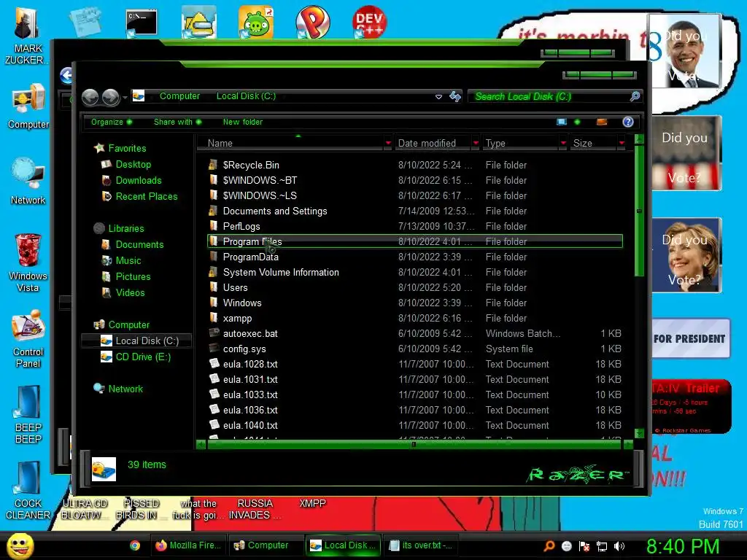The width and height of the screenshot is (747, 560).
Task: Click the network icon in the system tray
Action: [602, 546]
